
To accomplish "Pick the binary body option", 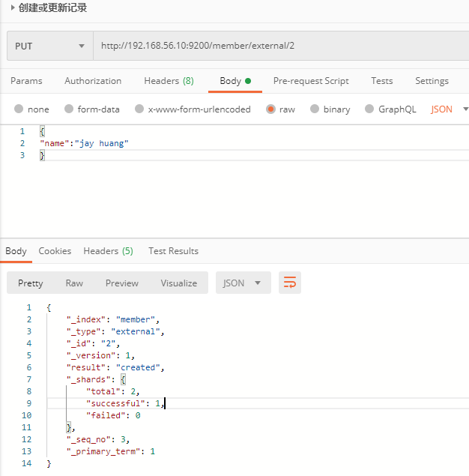I will click(x=315, y=109).
